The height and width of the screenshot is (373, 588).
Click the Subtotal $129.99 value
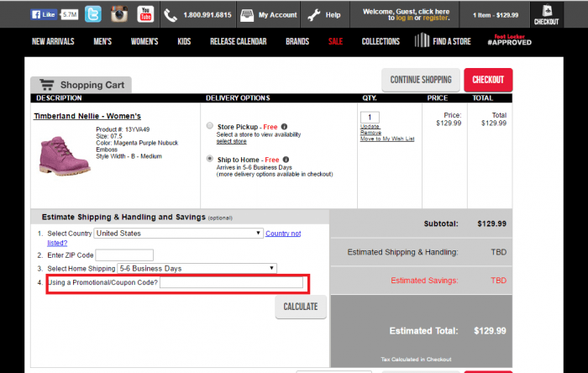pyautogui.click(x=491, y=223)
